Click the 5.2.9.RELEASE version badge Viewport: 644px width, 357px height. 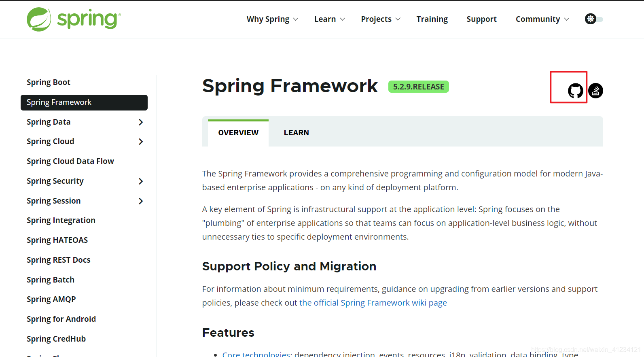(419, 87)
